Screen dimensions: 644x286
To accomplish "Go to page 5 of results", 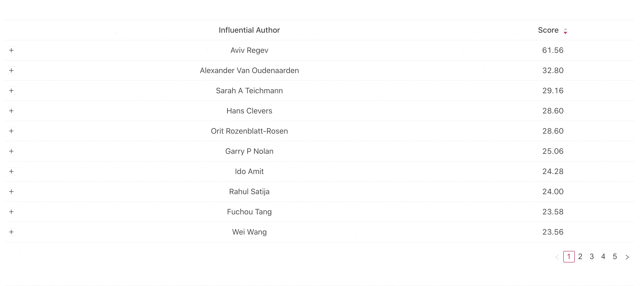I will [615, 256].
